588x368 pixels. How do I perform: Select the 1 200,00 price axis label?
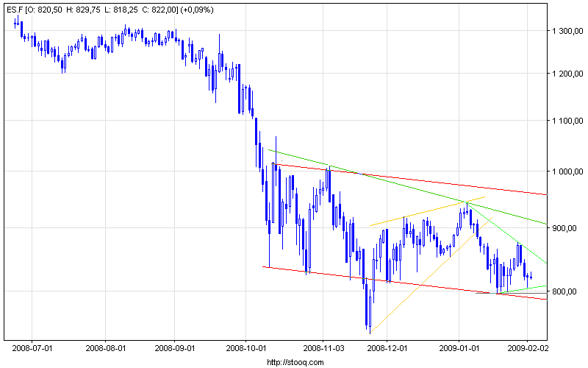pos(567,74)
